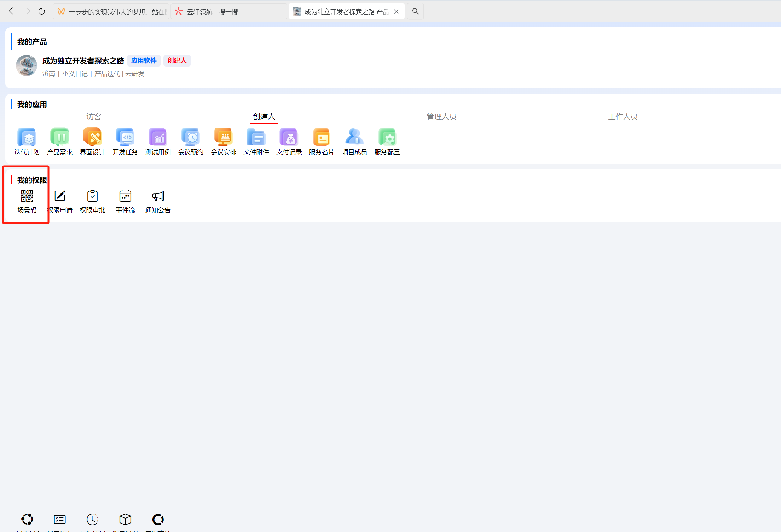Click the 创建人 red tag badge
This screenshot has width=781, height=532.
click(x=177, y=60)
